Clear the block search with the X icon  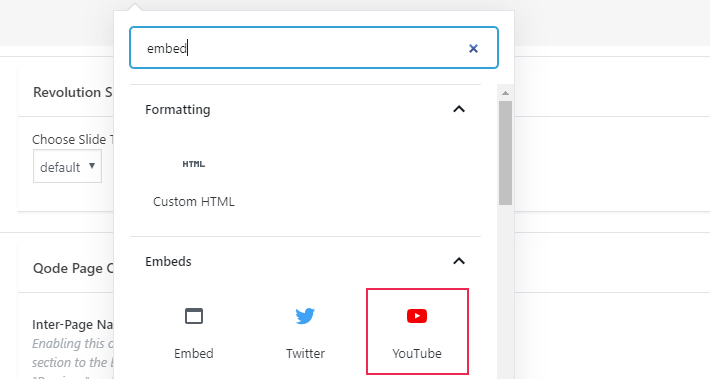coord(473,48)
